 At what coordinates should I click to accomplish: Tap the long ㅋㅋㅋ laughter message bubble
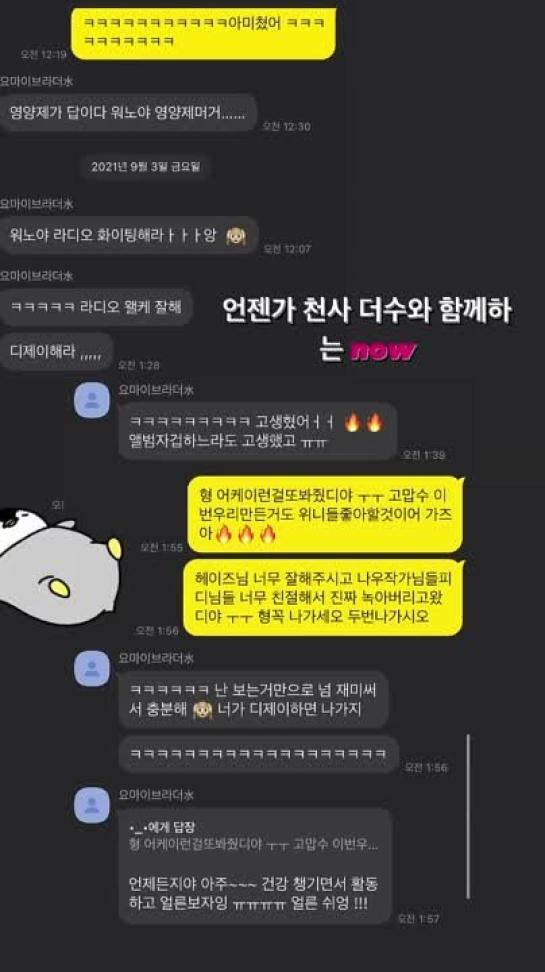coord(259,754)
